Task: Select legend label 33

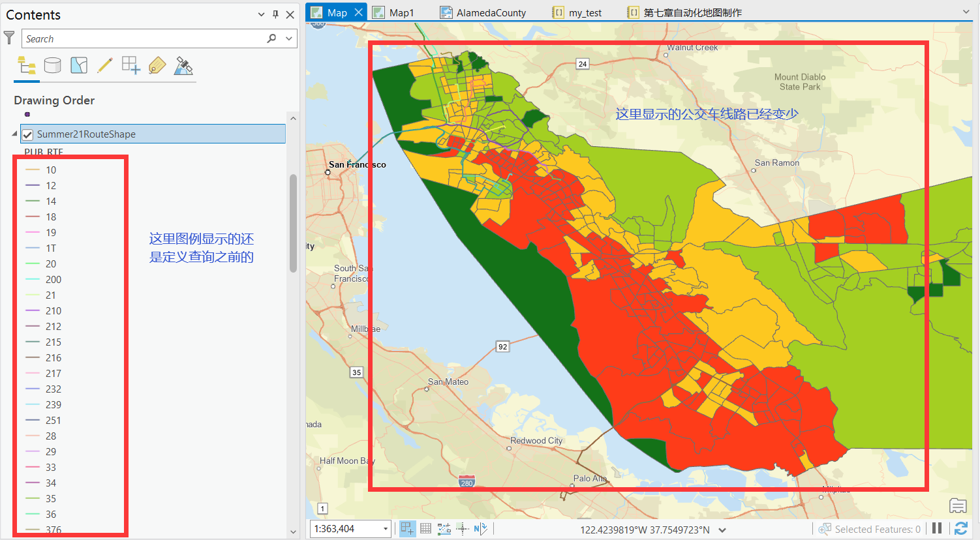Action: (x=51, y=467)
